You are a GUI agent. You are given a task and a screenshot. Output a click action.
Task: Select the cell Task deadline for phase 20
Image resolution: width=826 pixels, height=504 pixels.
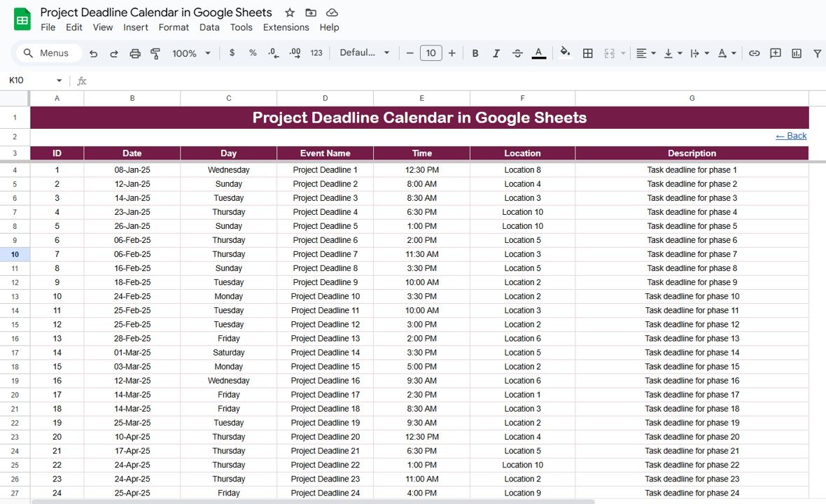[692, 437]
